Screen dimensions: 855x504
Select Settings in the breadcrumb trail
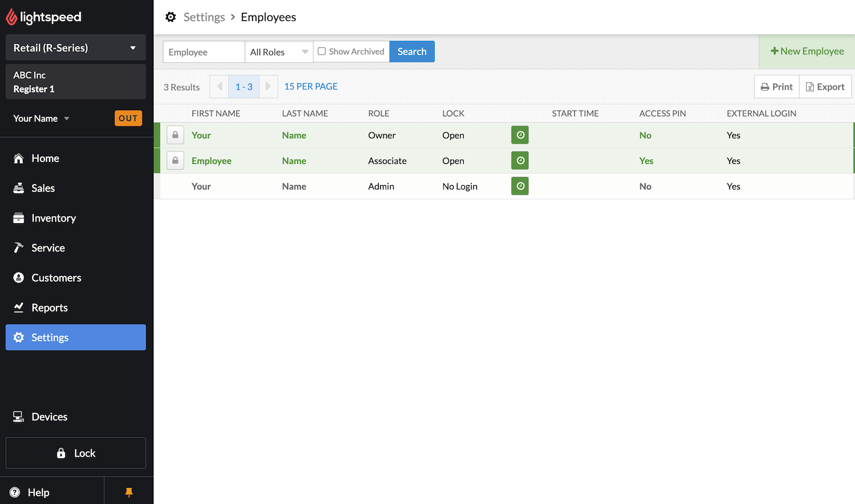click(x=204, y=17)
